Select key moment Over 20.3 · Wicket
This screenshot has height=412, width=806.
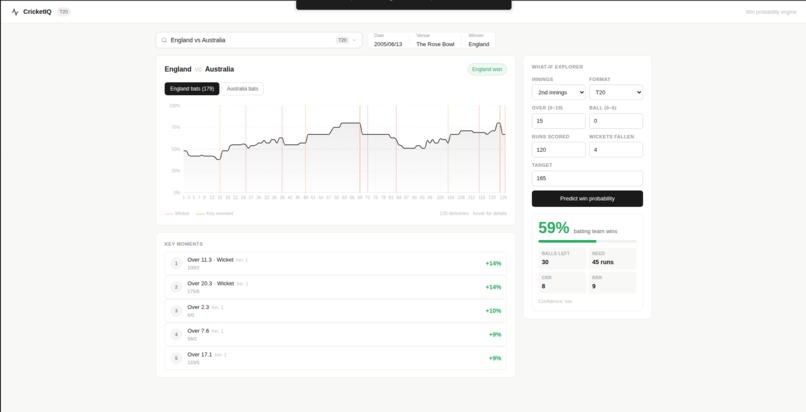336,287
